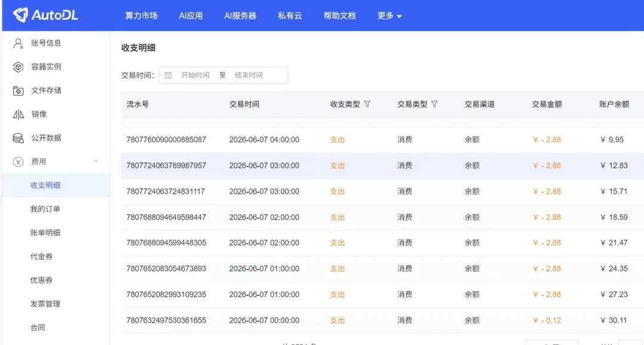Viewport: 644px width, 345px height.
Task: Select serial number 7807652082993109235
Action: click(166, 295)
